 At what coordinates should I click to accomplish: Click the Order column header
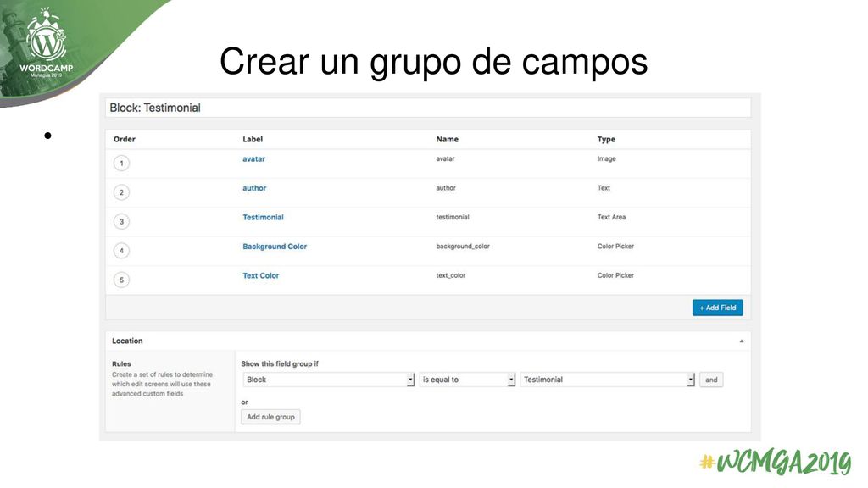coord(124,140)
